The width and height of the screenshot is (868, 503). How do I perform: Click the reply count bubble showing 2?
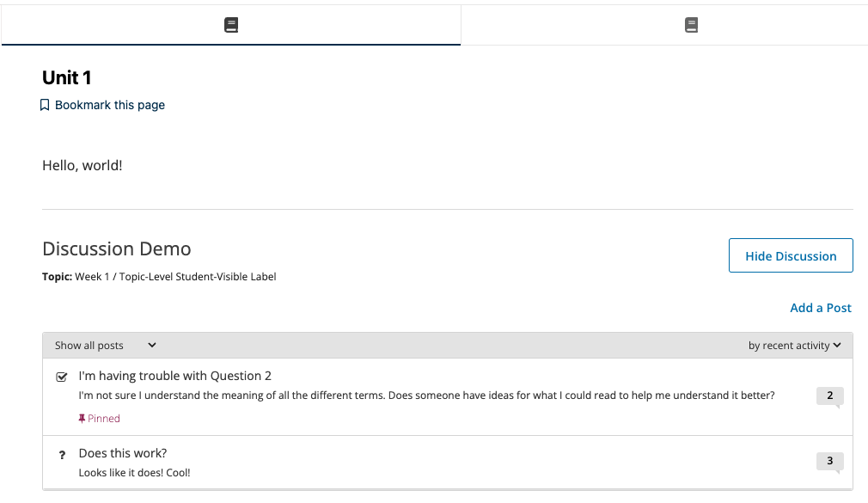(829, 396)
